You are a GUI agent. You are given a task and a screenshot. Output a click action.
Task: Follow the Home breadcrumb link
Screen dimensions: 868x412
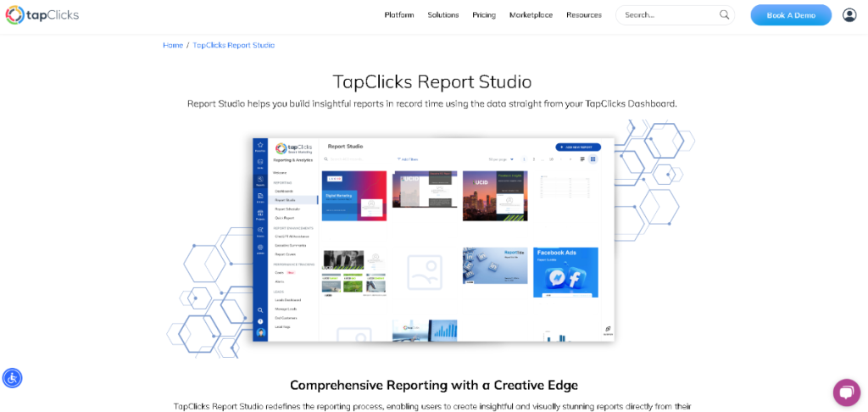click(x=172, y=45)
